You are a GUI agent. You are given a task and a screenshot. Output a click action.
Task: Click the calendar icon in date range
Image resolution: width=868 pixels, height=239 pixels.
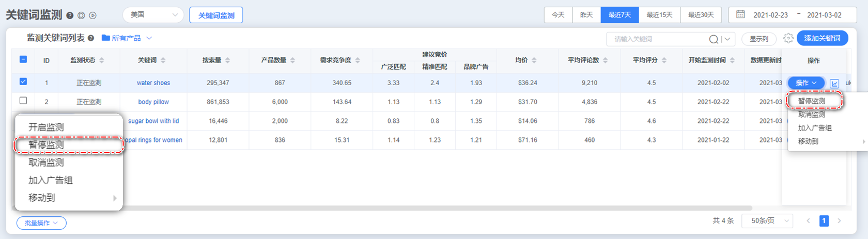740,15
